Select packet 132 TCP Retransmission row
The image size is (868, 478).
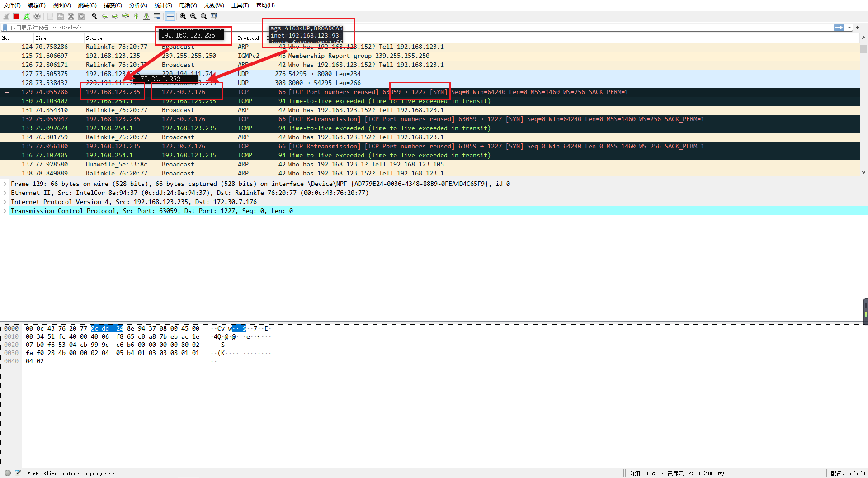[429, 119]
